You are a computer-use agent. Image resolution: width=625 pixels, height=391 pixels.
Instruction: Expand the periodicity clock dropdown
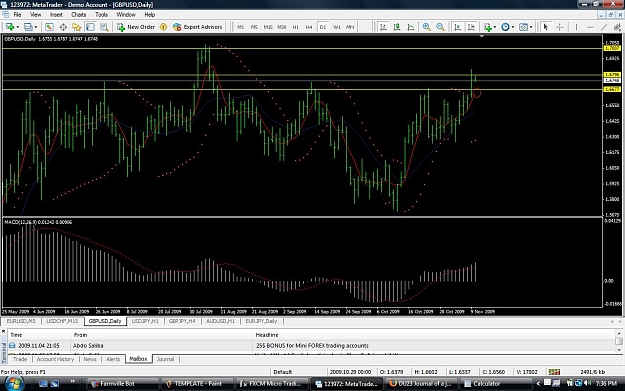click(x=513, y=27)
